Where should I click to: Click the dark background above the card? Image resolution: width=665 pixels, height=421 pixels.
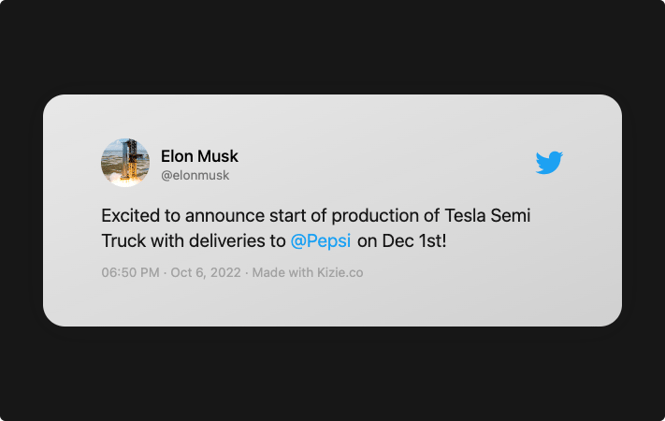click(x=332, y=47)
